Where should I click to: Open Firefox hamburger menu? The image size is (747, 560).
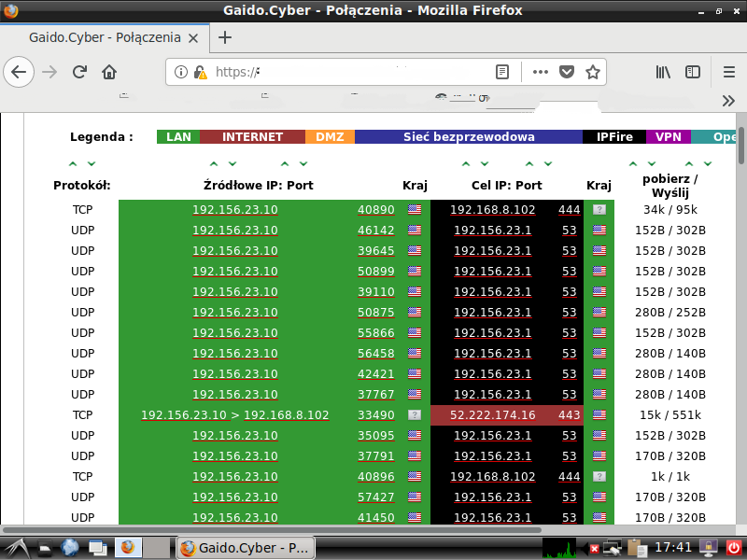[x=729, y=72]
